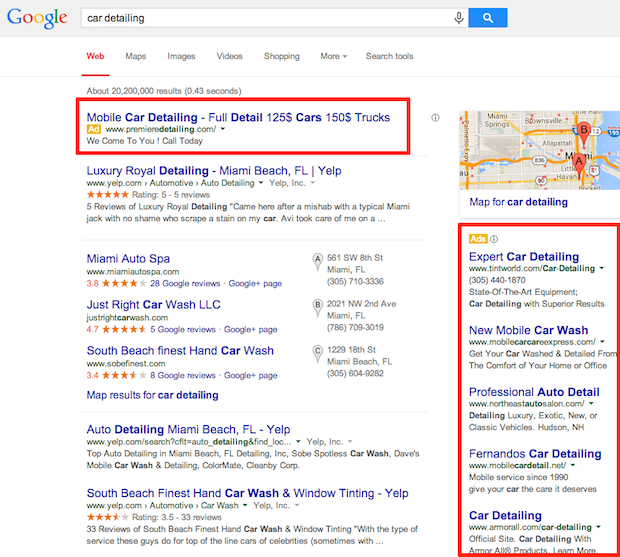Open Miami Auto Spa listing

click(x=128, y=259)
